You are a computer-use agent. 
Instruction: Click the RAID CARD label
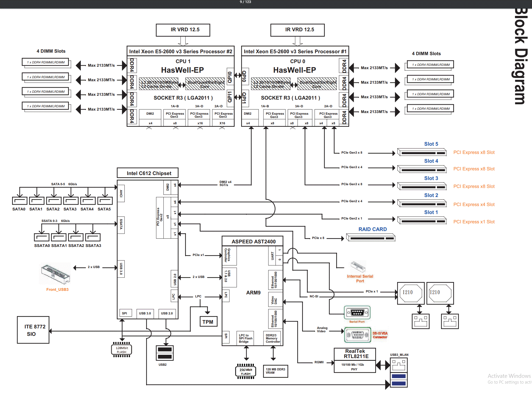click(x=372, y=229)
